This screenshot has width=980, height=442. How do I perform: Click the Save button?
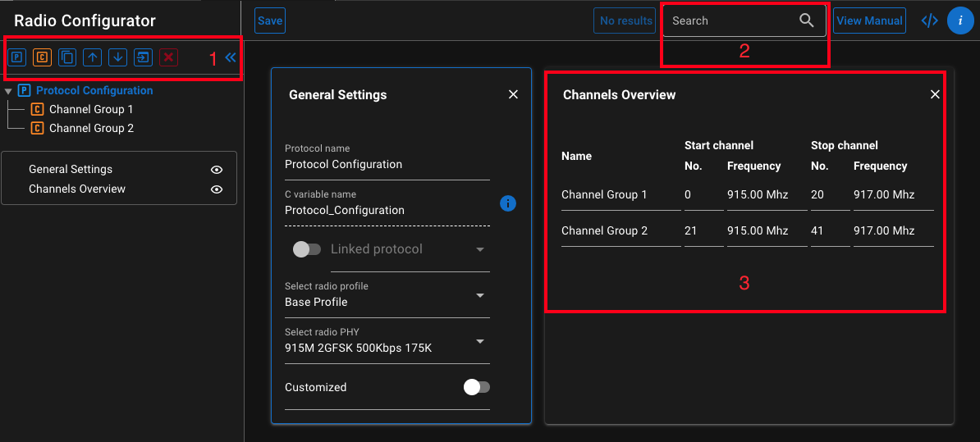coord(269,21)
